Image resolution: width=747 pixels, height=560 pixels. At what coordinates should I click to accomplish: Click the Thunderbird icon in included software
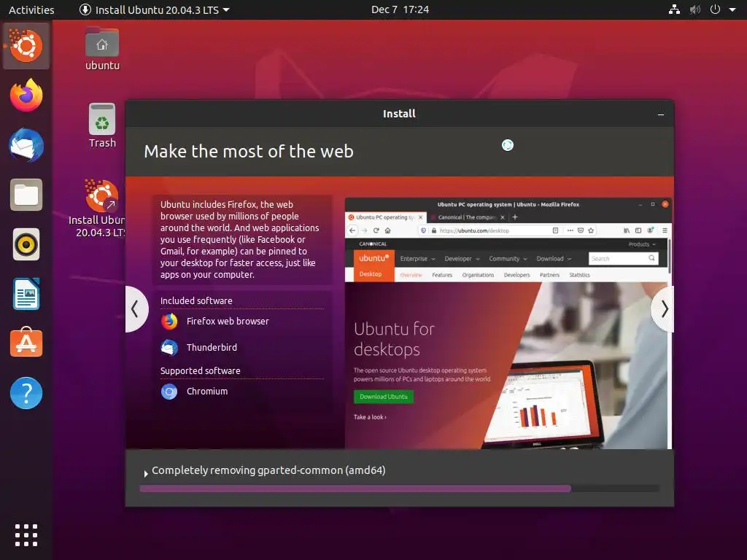[x=169, y=348]
